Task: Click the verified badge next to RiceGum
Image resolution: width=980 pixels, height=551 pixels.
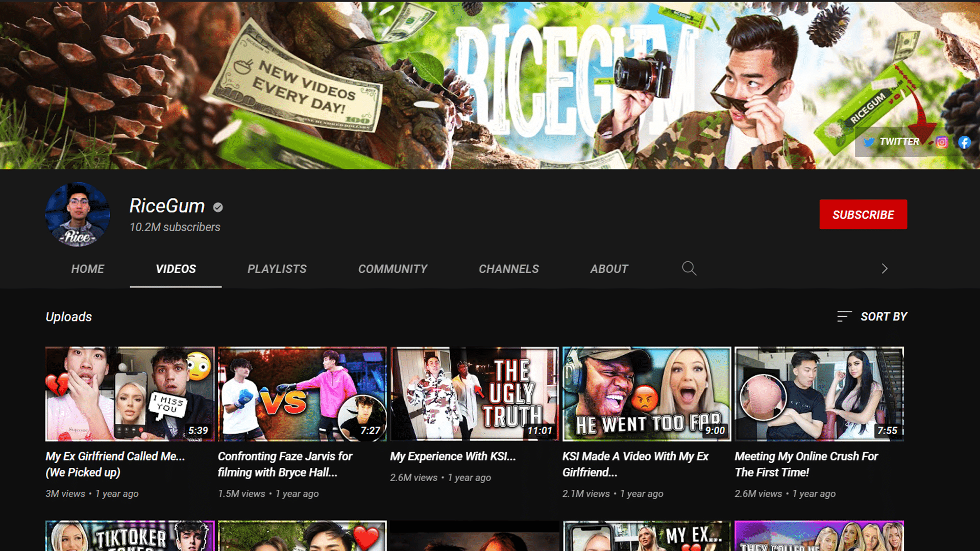Action: pyautogui.click(x=218, y=207)
